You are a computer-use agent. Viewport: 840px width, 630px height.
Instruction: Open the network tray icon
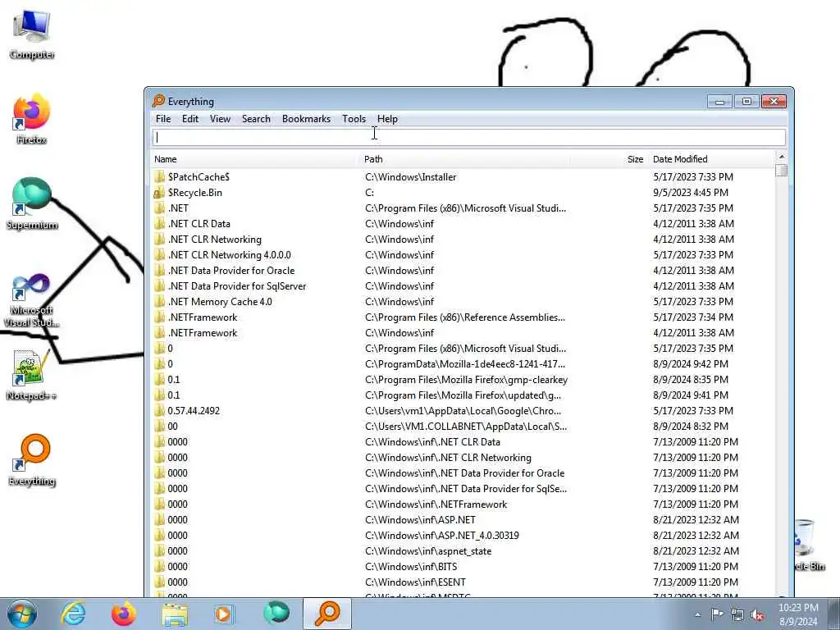pyautogui.click(x=737, y=614)
